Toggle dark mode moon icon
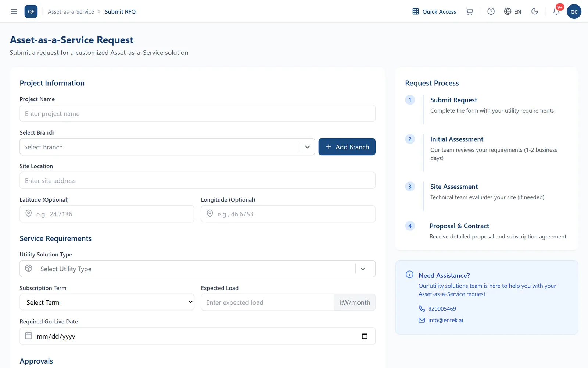 [x=535, y=11]
